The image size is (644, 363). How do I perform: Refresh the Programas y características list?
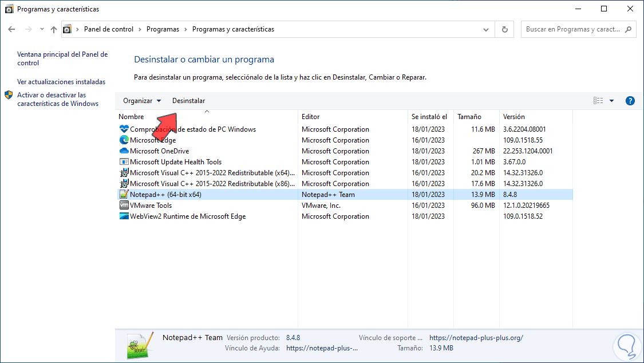click(x=505, y=30)
